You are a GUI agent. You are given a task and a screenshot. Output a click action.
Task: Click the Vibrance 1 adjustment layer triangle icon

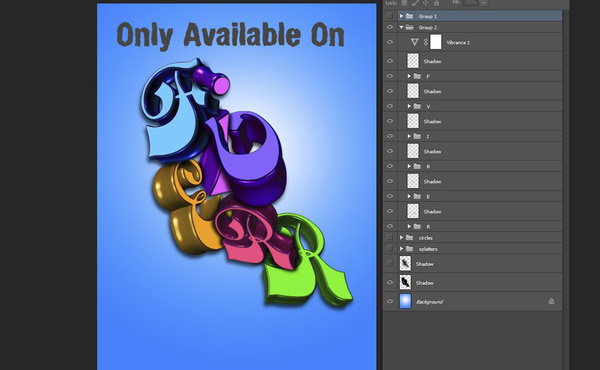[414, 42]
